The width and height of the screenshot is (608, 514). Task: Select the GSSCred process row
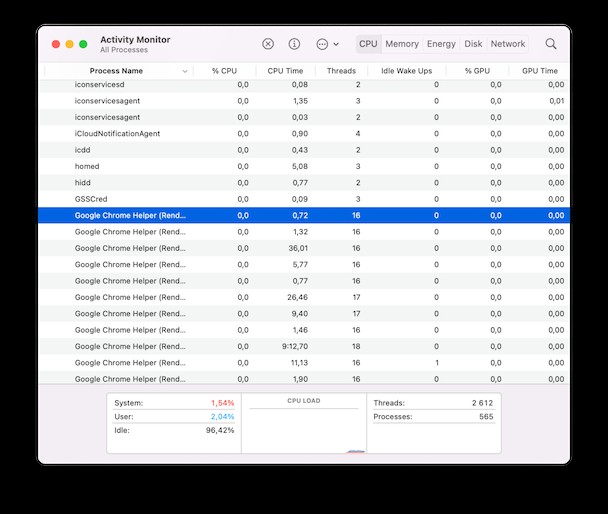pyautogui.click(x=304, y=199)
